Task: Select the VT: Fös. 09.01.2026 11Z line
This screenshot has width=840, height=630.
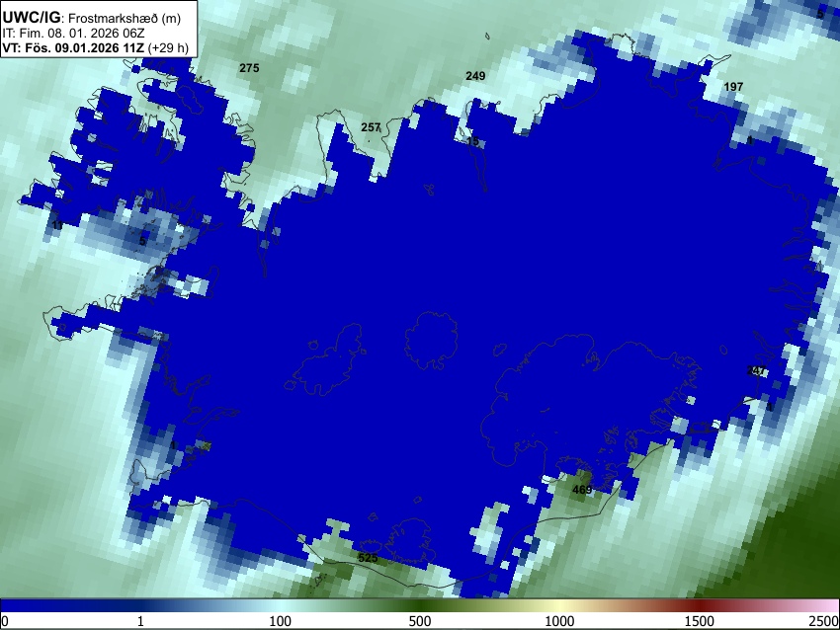Action: (x=95, y=47)
